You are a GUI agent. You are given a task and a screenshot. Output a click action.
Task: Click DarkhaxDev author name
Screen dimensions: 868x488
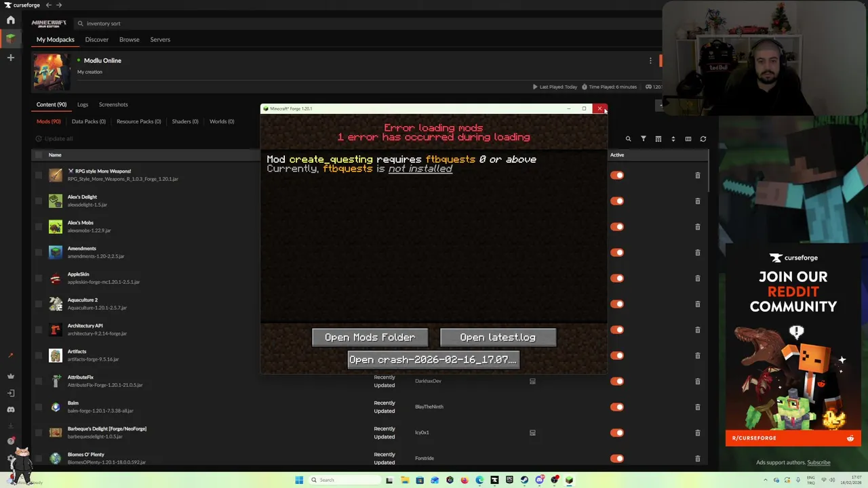(x=428, y=381)
